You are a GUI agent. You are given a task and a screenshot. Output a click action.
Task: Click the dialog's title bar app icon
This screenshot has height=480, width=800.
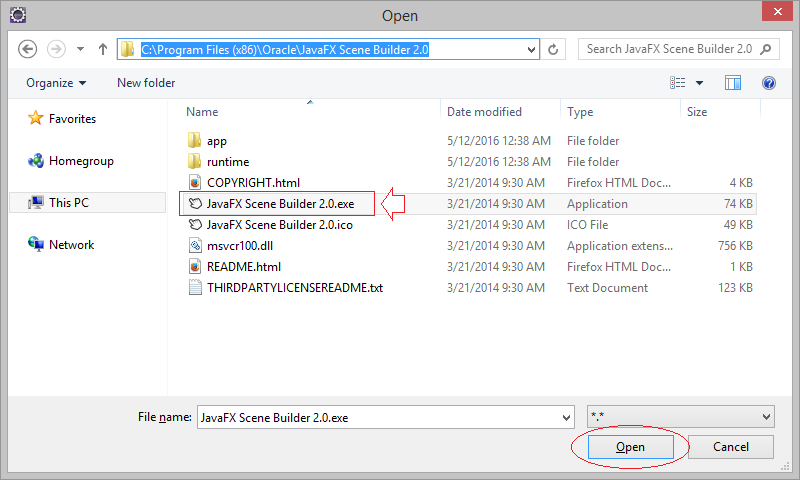(18, 15)
